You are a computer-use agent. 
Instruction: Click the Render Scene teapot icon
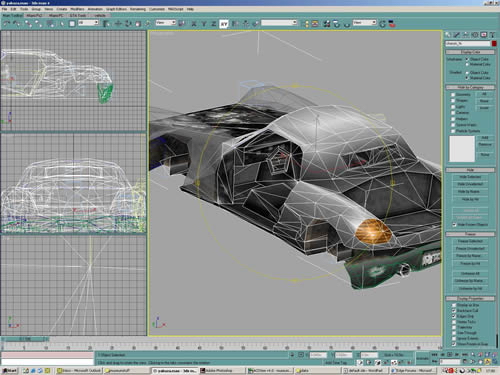(x=336, y=23)
